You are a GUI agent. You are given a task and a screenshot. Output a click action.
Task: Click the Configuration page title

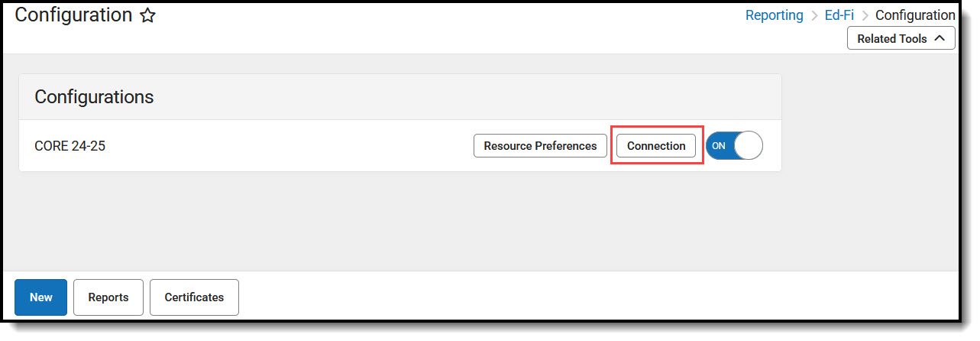(x=73, y=15)
